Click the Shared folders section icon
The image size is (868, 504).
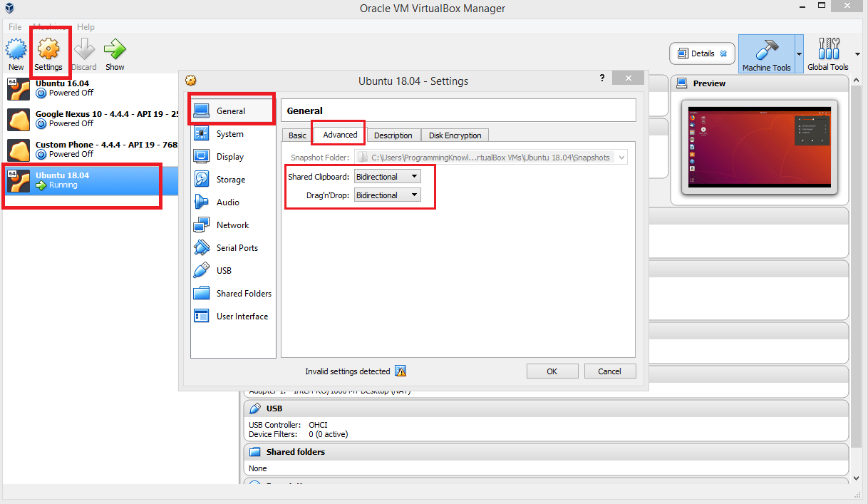coord(254,452)
